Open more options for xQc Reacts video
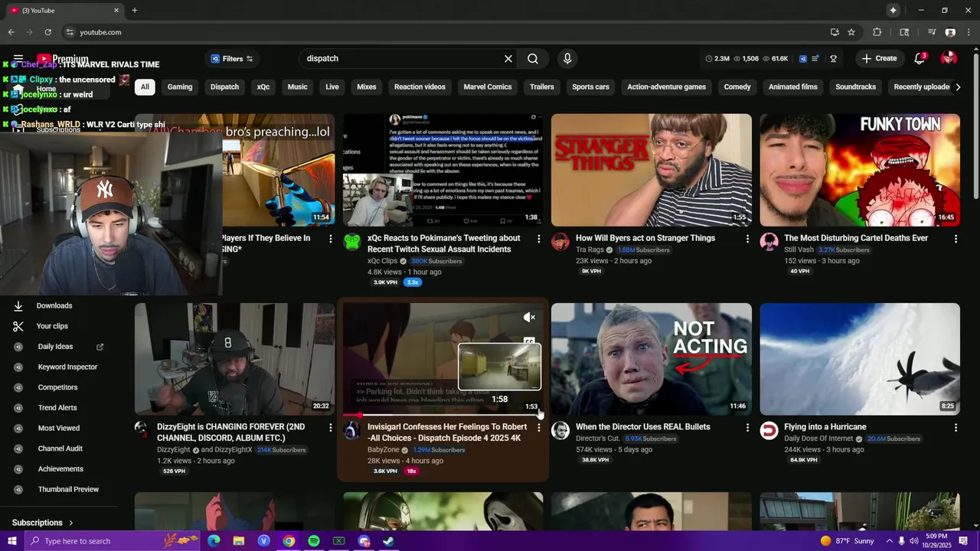Viewport: 980px width, 551px height. 539,239
